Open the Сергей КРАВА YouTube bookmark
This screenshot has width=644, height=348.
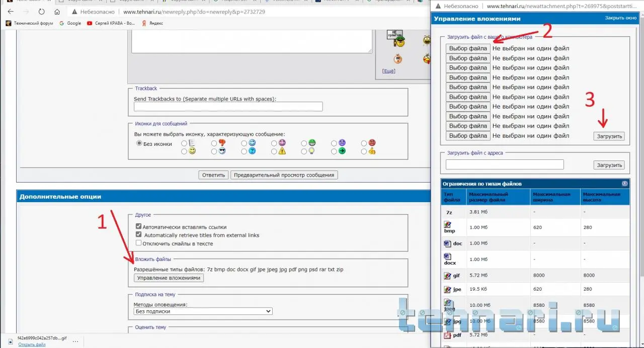coord(111,23)
